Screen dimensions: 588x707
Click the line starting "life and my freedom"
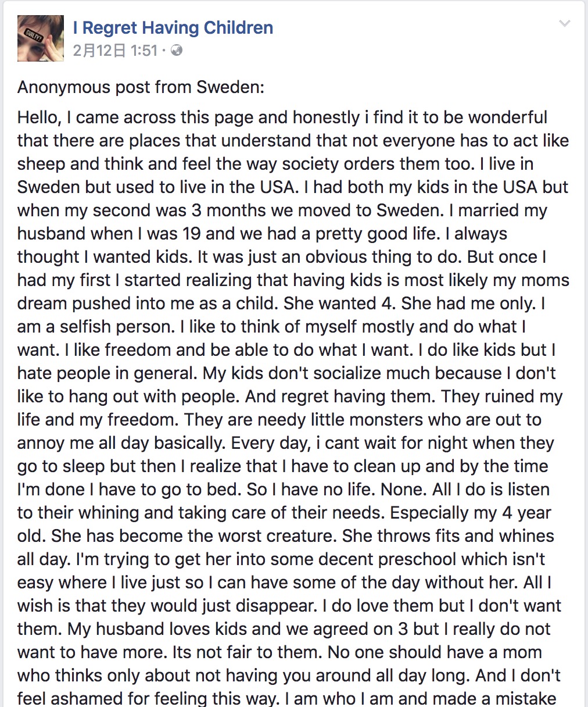279,420
